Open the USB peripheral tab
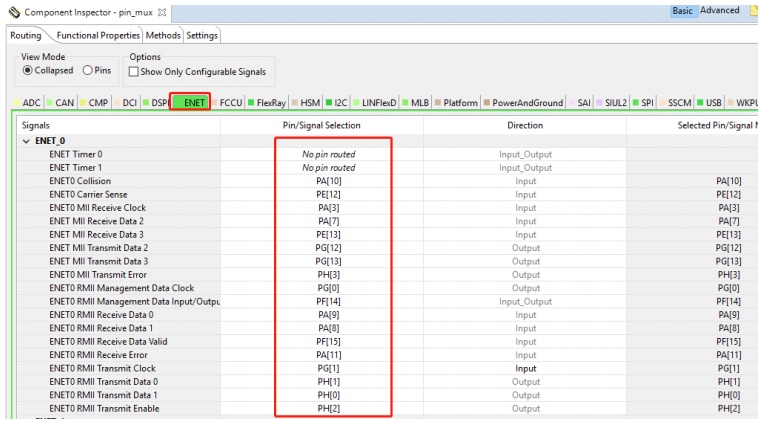Viewport: 763px width, 422px height. 713,103
